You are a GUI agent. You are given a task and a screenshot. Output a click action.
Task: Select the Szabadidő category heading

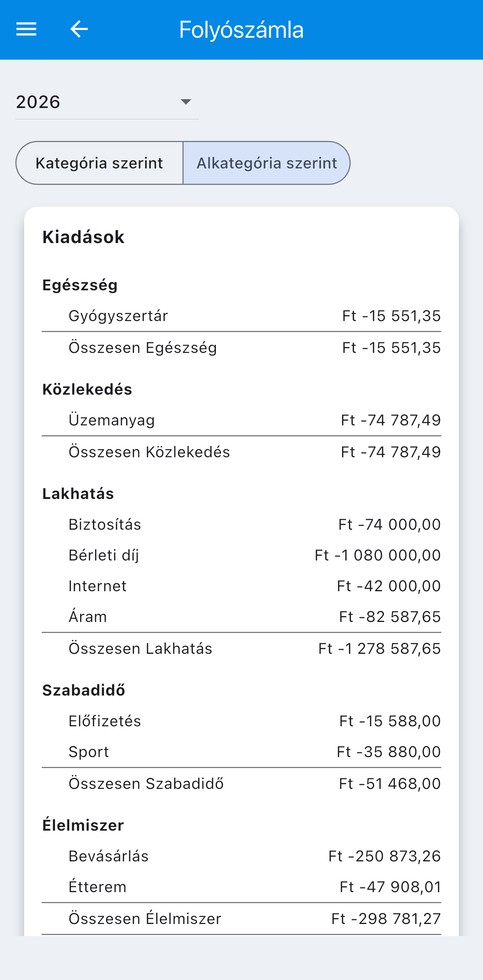coord(84,690)
